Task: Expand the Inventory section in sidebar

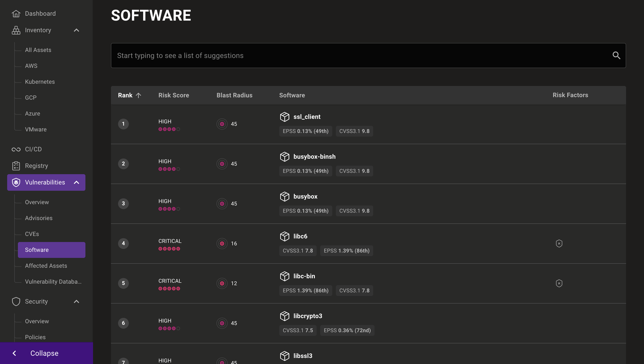Action: (76, 30)
